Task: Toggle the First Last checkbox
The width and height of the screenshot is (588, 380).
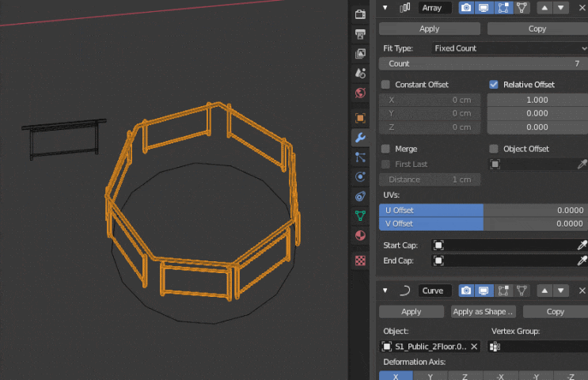Action: 385,165
